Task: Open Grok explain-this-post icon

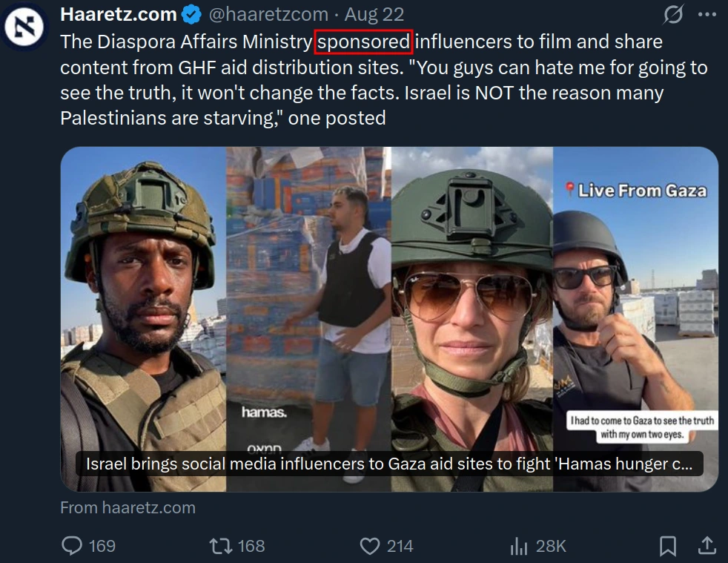Action: pos(674,14)
